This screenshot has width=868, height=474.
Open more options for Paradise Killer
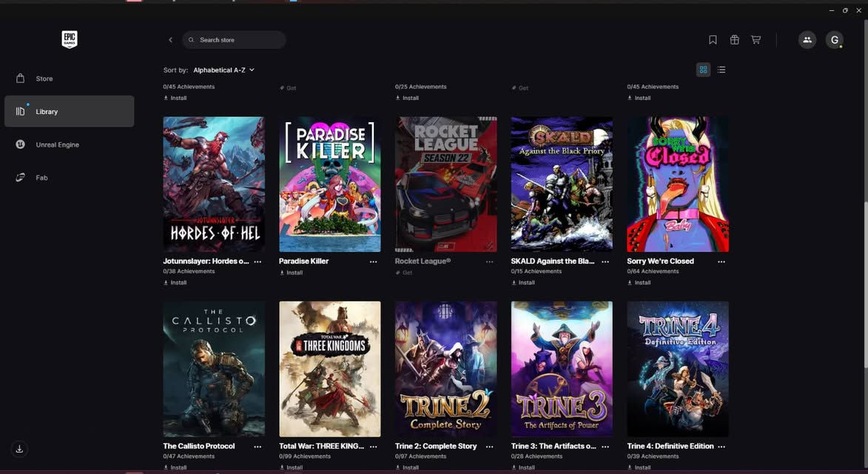pos(373,261)
